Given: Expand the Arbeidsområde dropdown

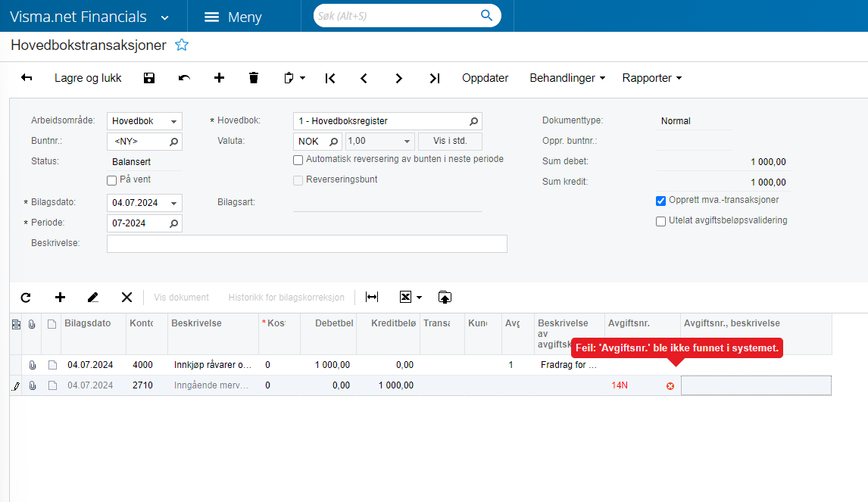Looking at the screenshot, I should (x=173, y=121).
